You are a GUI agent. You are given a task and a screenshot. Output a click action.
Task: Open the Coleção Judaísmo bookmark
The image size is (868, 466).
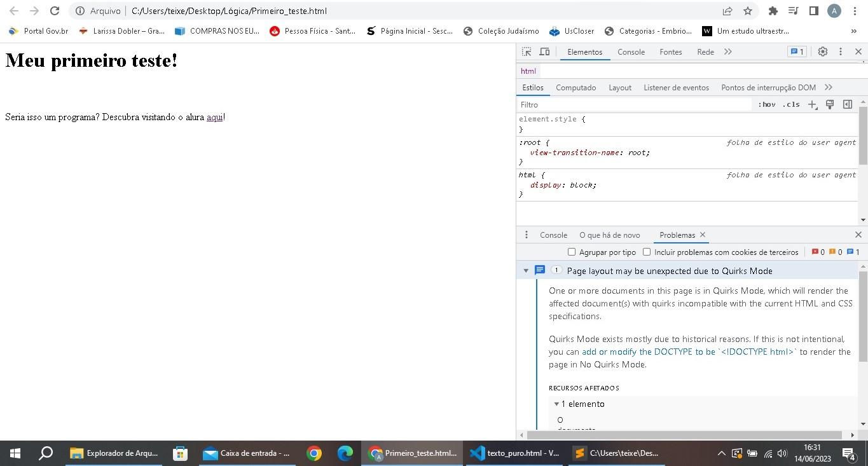[501, 31]
